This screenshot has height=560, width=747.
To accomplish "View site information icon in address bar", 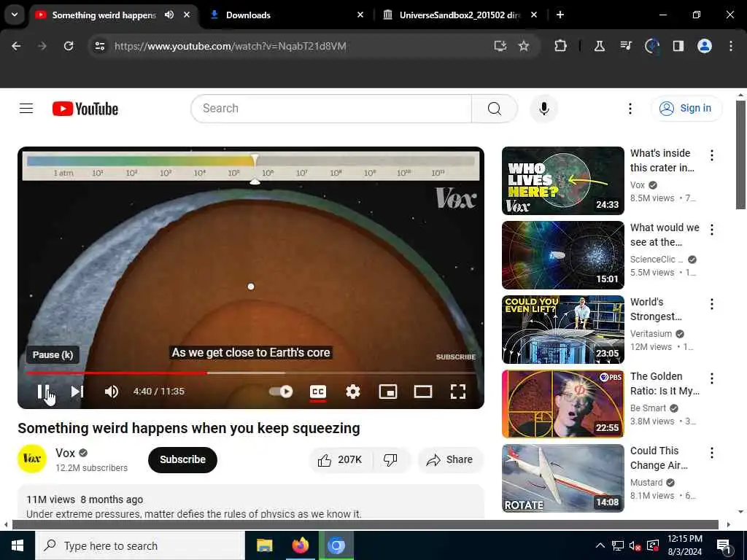I will click(x=100, y=46).
